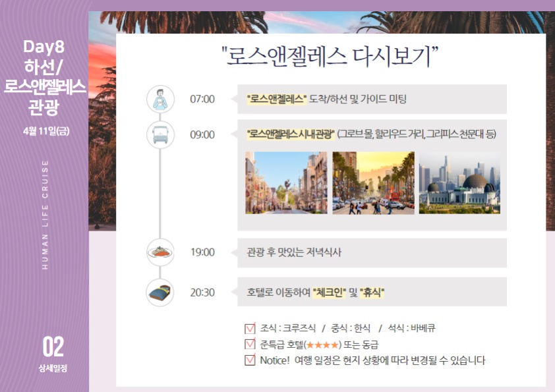Viewport: 555px width, 392px height.
Task: Click the 09:00 time label
Action: tap(202, 135)
